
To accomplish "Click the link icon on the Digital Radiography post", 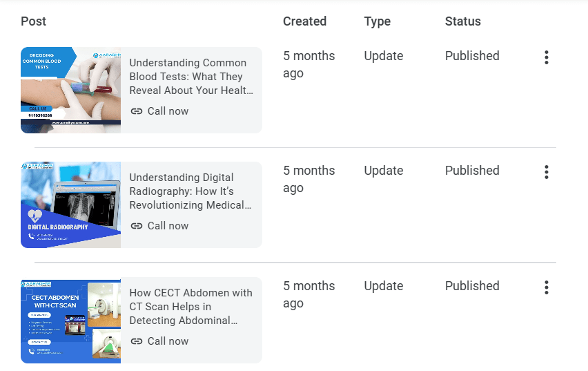I will (x=137, y=226).
